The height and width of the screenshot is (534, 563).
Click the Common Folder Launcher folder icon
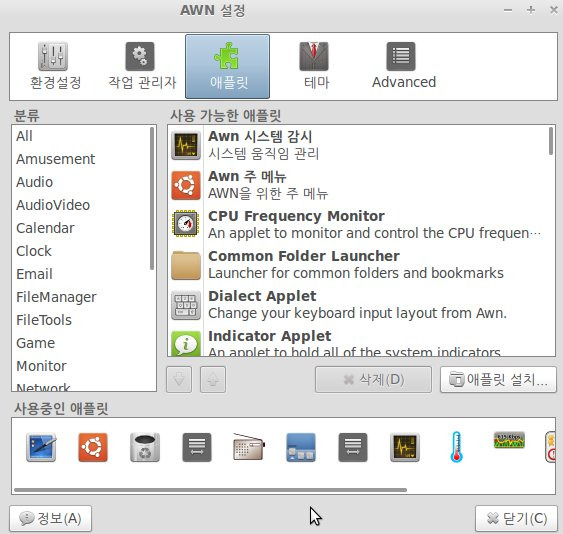click(x=186, y=265)
